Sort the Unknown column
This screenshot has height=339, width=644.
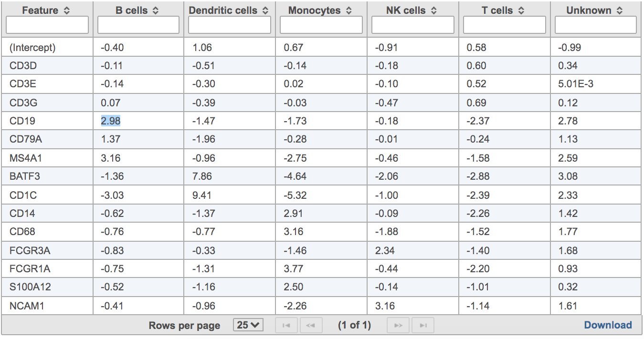pos(619,10)
